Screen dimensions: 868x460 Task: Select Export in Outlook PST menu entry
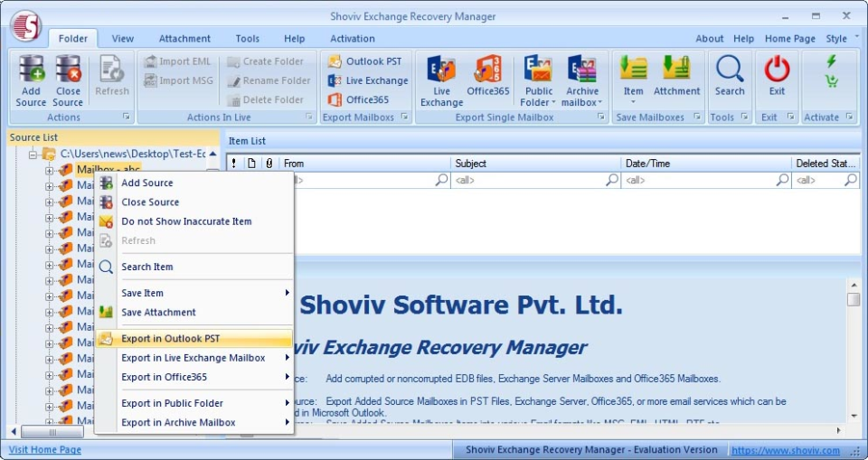(193, 338)
